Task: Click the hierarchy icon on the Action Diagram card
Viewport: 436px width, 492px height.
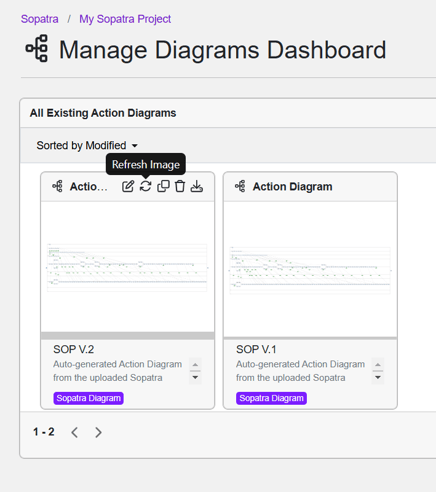Action: pyautogui.click(x=240, y=186)
